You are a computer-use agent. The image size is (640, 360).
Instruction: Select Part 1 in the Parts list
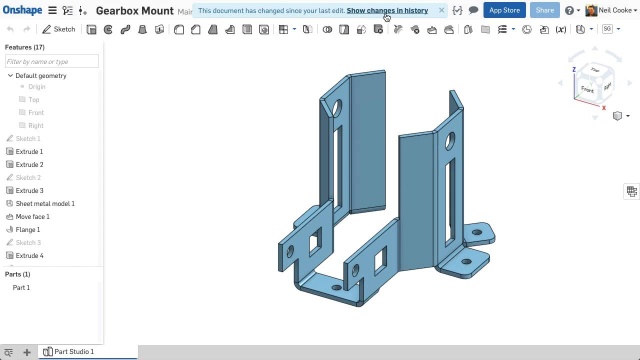tap(21, 287)
